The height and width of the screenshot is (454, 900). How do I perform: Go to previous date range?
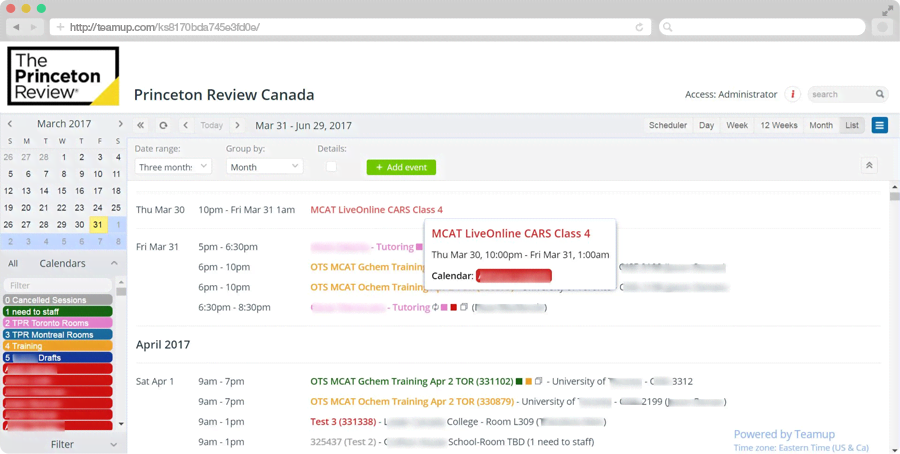click(x=185, y=125)
